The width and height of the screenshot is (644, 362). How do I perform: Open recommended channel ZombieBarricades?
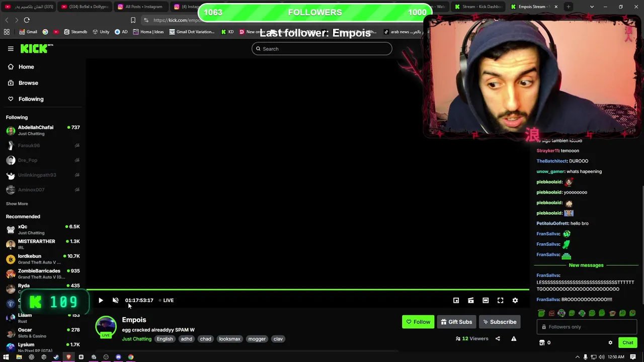pos(43,274)
